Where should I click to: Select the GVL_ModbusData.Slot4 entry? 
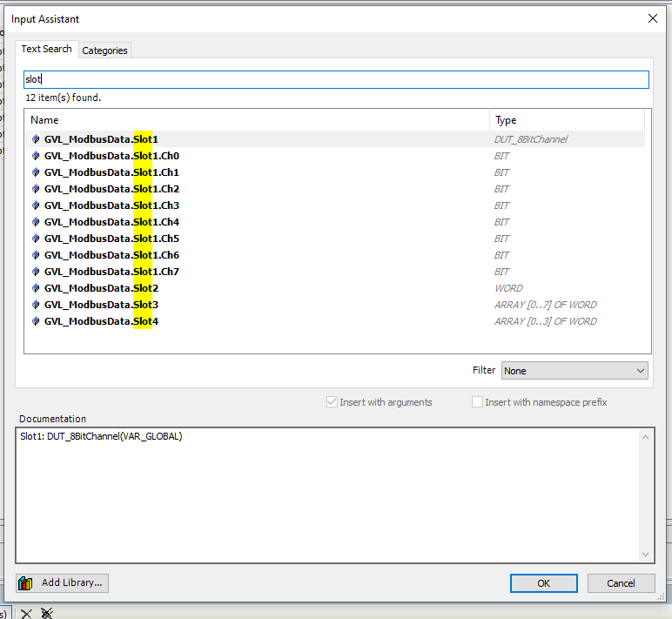coord(335,321)
